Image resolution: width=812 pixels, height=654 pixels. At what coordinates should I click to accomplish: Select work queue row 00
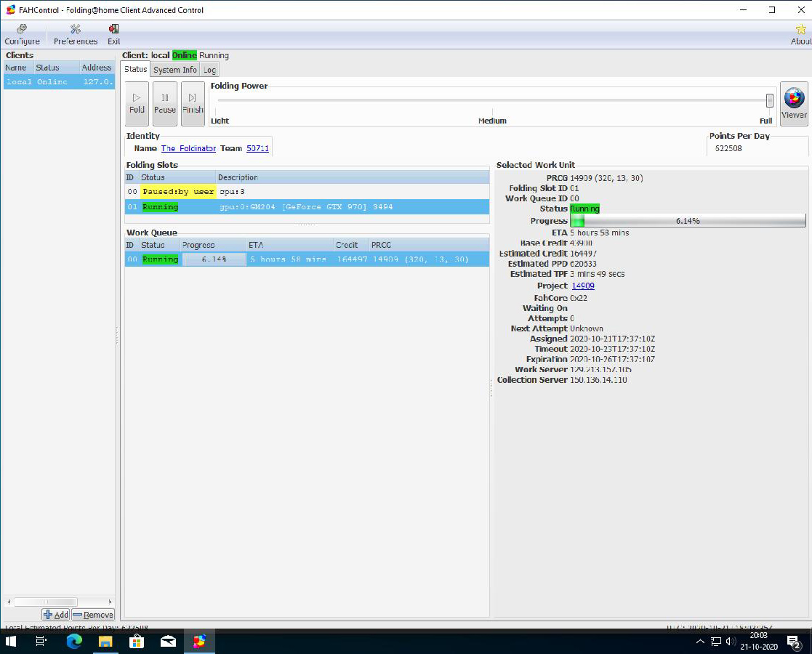click(307, 259)
